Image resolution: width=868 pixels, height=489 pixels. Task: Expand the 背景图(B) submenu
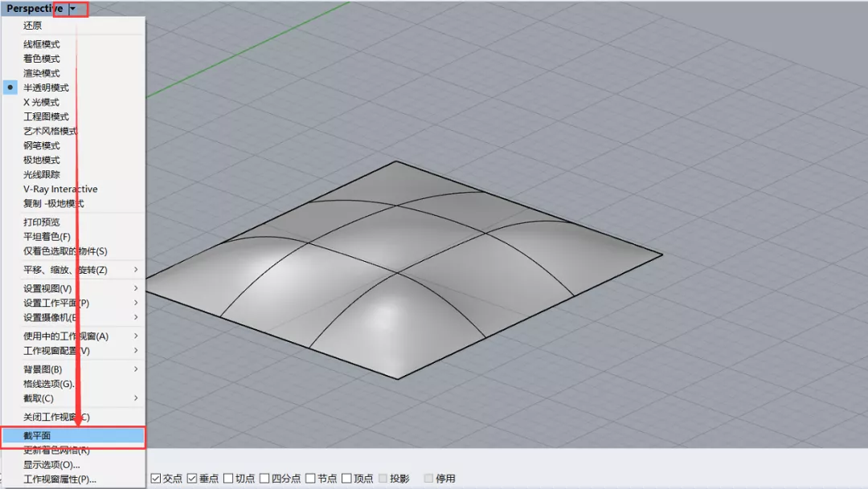click(74, 369)
